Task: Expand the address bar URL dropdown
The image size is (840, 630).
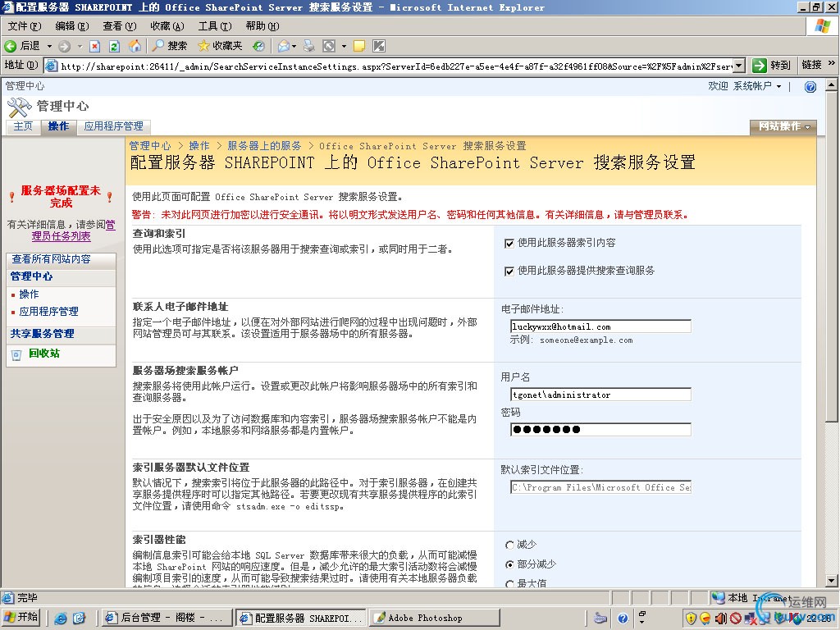Action: [739, 66]
